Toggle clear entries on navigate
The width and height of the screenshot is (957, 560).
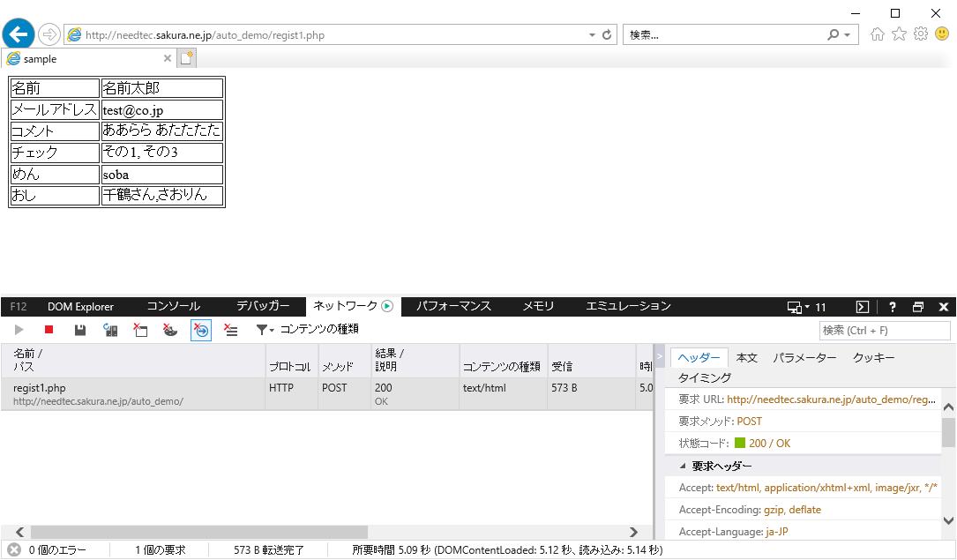click(201, 330)
